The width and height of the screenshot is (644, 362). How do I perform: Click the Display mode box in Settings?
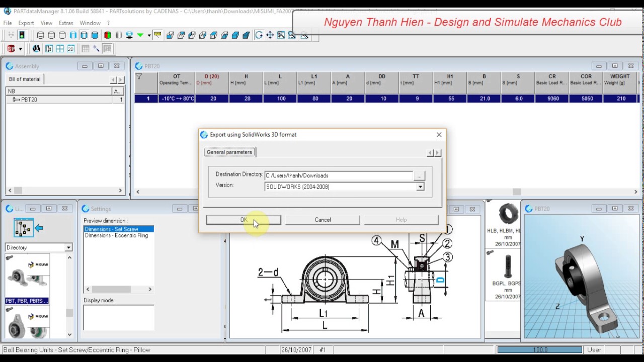pyautogui.click(x=119, y=317)
